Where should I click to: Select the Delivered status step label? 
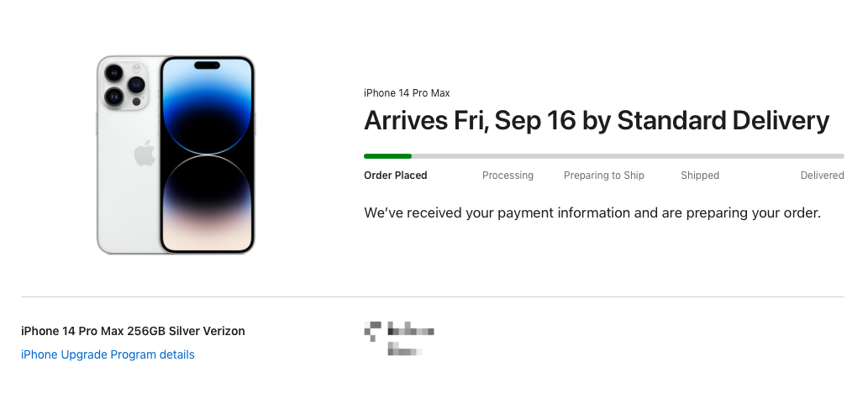pos(822,176)
